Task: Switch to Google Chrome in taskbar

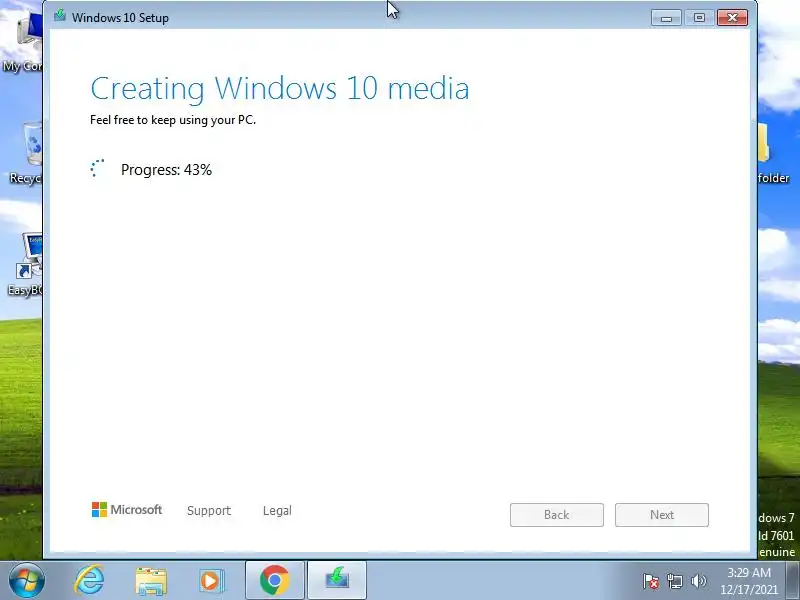Action: [274, 580]
